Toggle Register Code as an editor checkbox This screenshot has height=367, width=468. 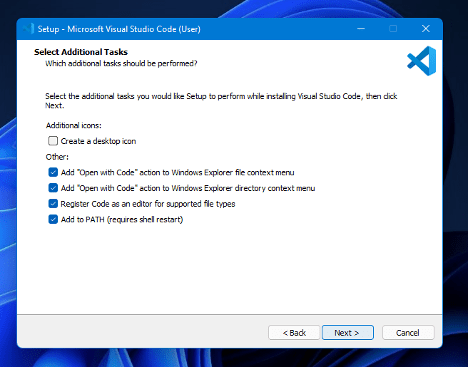53,204
